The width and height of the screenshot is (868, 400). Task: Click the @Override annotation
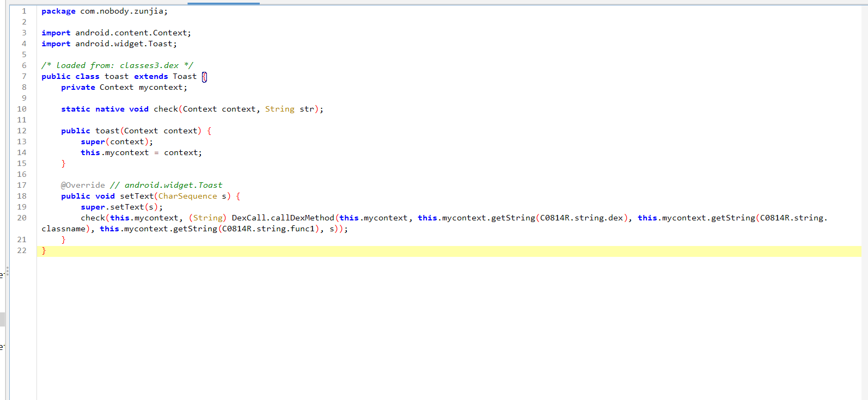83,185
